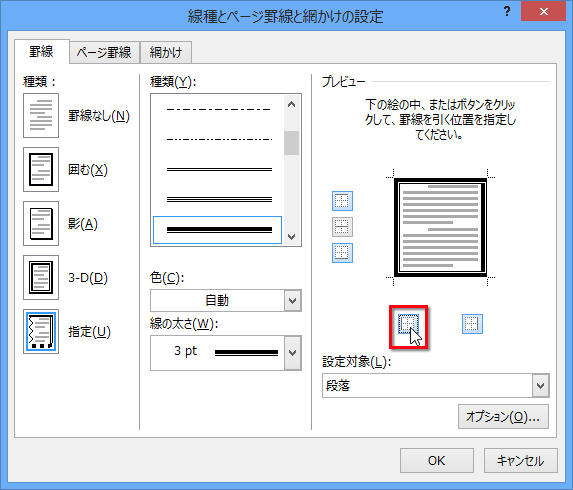Click the 囲む(X) label
Screen dimensions: 573x490
tap(88, 170)
